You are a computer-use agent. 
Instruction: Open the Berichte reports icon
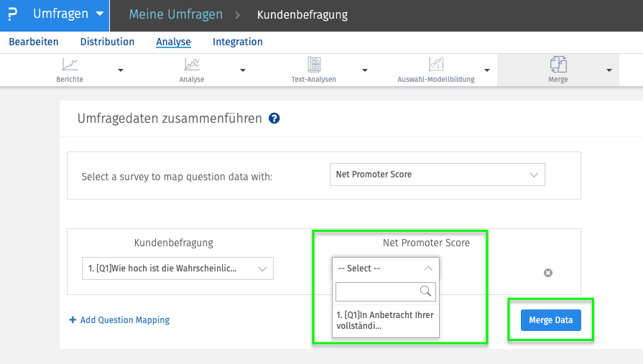[x=70, y=65]
